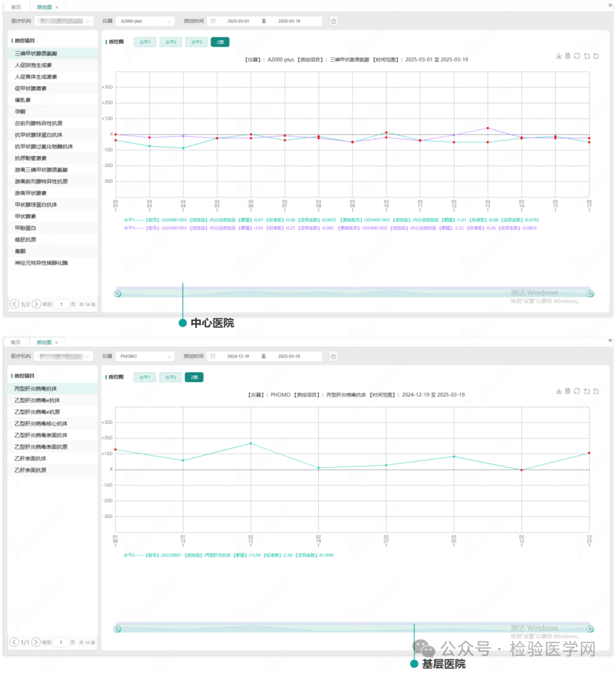Open hamburger menu in A2000 plus window corner

[x=610, y=5]
